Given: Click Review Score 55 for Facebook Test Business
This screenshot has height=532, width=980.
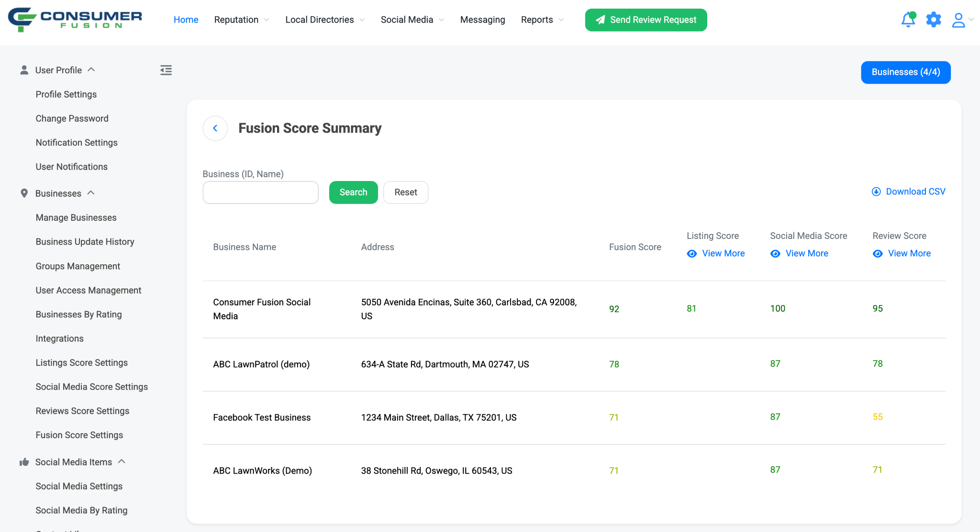Looking at the screenshot, I should [878, 417].
